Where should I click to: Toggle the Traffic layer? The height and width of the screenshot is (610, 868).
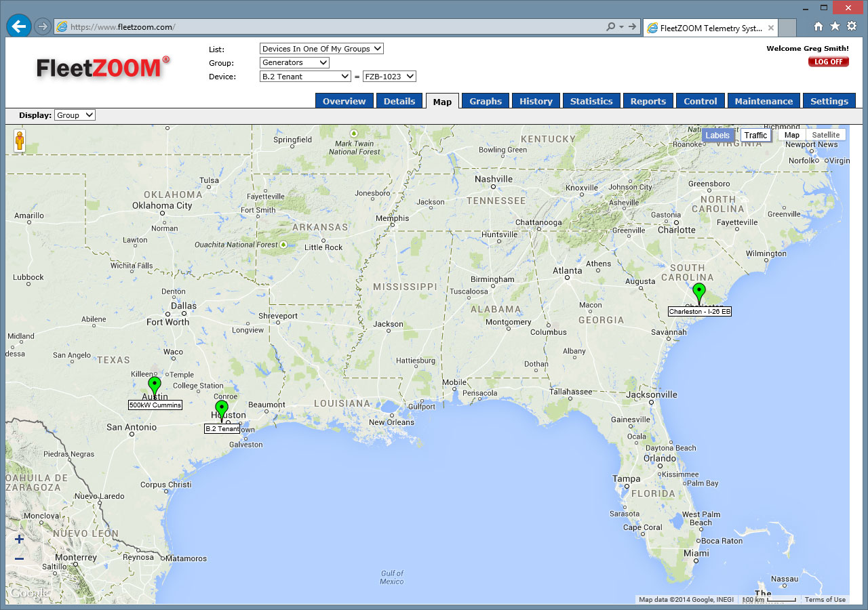755,135
